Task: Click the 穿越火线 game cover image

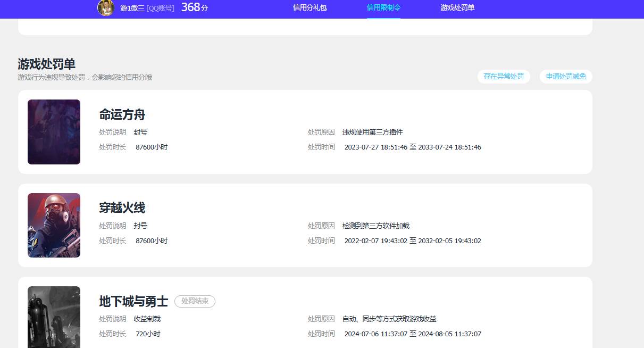Action: [x=54, y=225]
